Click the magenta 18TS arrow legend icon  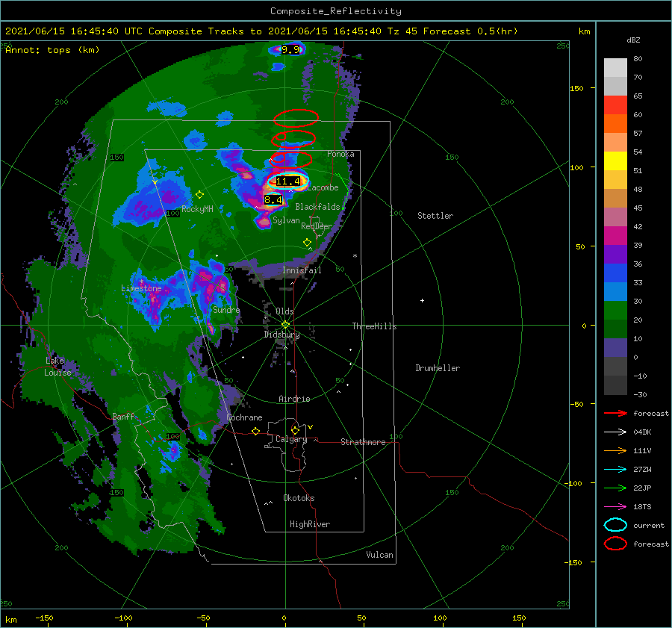coord(615,507)
